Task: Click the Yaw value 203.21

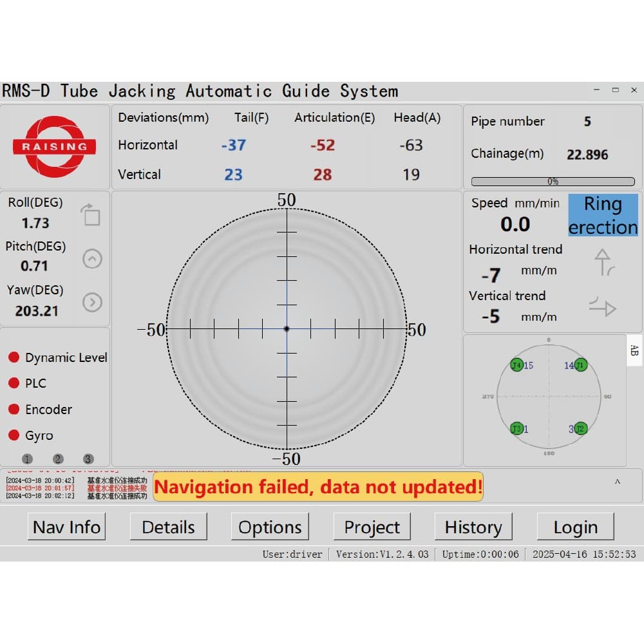Action: click(x=37, y=311)
